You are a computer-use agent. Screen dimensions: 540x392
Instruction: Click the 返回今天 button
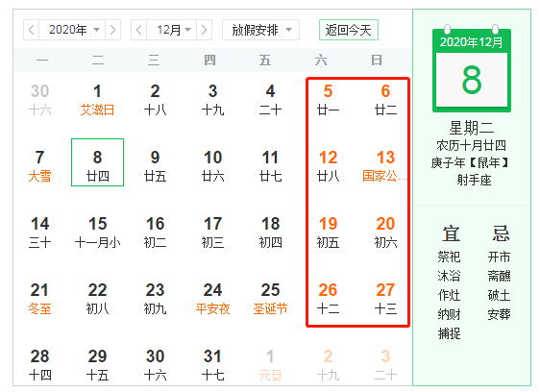[x=349, y=30]
